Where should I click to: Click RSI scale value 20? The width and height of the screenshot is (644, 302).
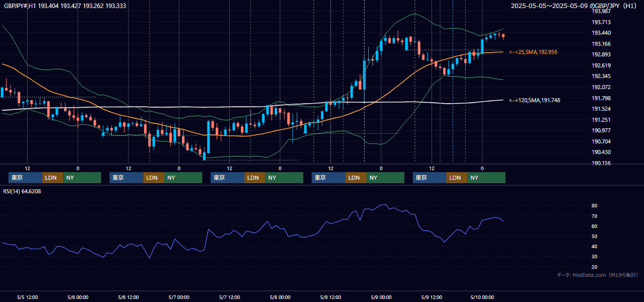click(x=595, y=267)
